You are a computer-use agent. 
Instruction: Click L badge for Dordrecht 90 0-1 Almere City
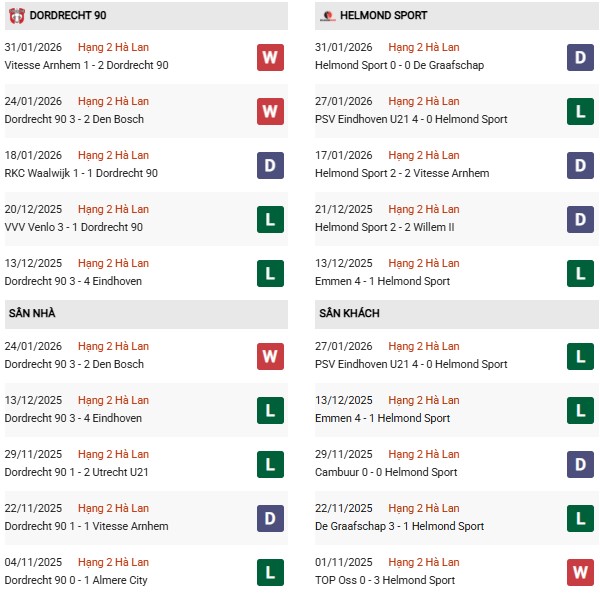coord(270,572)
